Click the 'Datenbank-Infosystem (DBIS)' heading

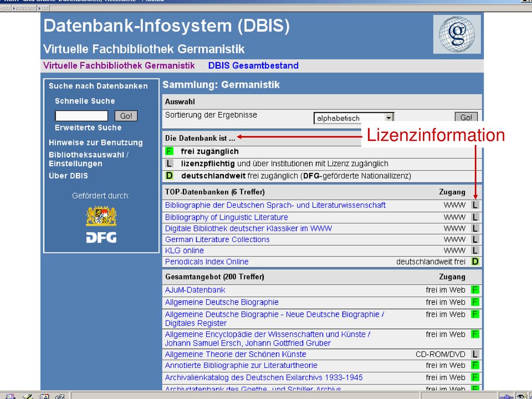click(x=167, y=26)
